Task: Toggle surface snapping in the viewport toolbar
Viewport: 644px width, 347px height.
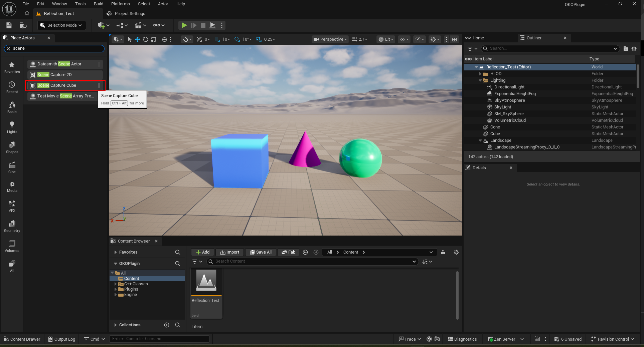Action: pyautogui.click(x=199, y=39)
